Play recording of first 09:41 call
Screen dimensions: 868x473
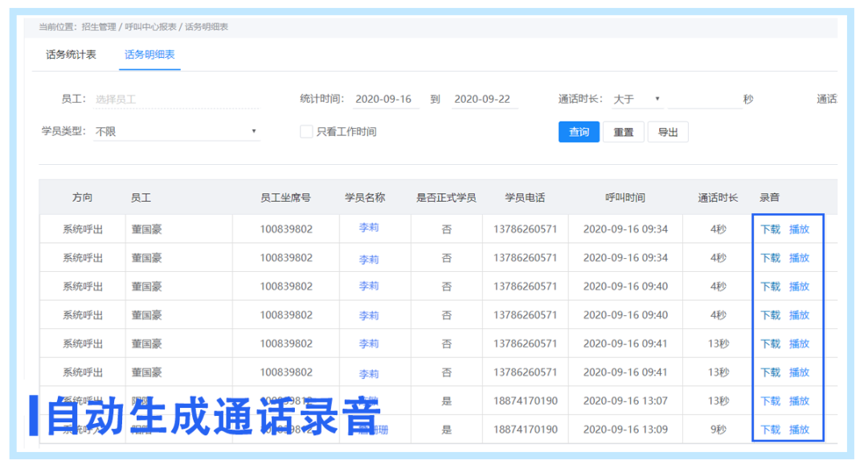799,343
